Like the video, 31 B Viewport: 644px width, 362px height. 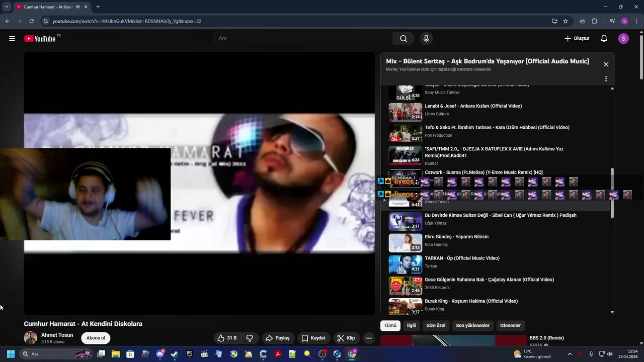pos(227,338)
